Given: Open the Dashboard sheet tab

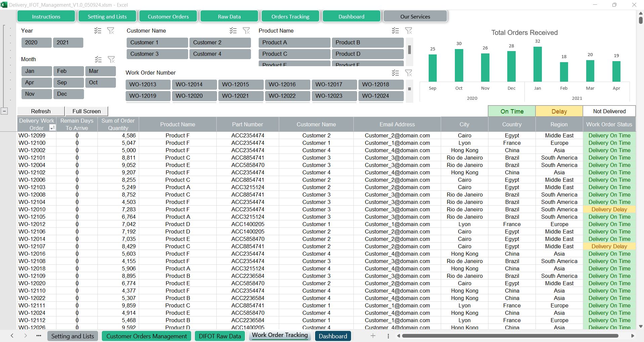Looking at the screenshot, I should 333,336.
